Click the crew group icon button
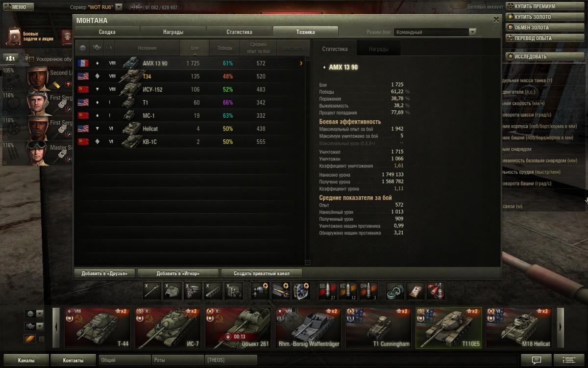Image resolution: width=588 pixels, height=368 pixels. 10,58
